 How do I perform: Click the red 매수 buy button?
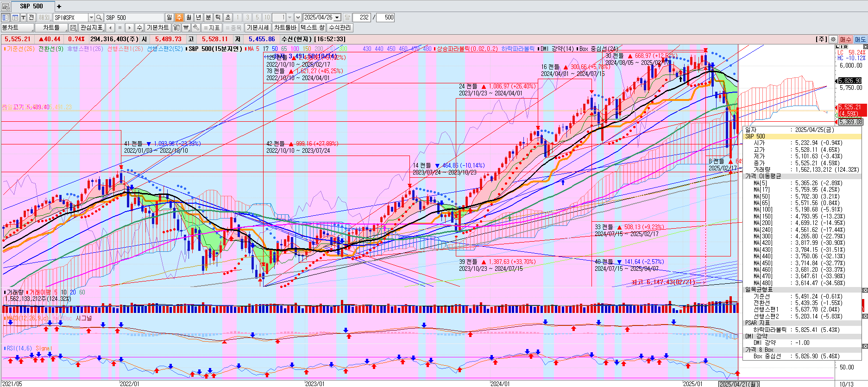click(846, 39)
